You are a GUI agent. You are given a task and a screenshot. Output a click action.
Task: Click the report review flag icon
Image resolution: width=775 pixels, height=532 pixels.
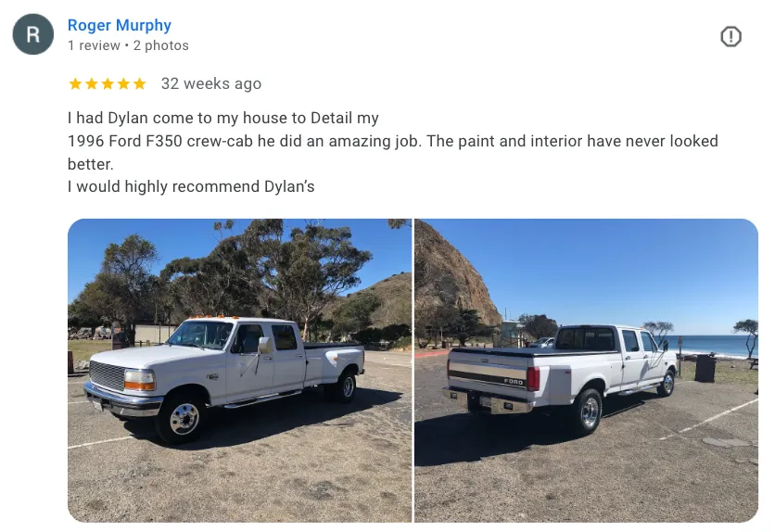(731, 36)
